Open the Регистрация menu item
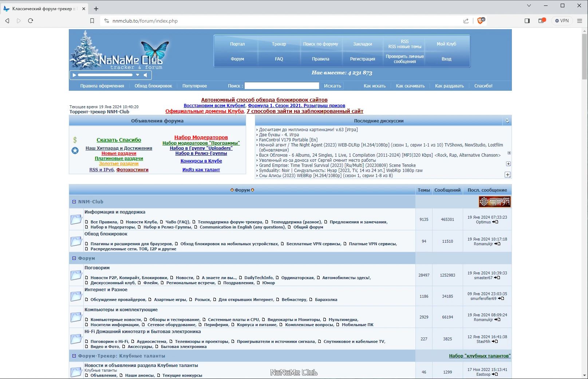The height and width of the screenshot is (379, 588). [362, 59]
